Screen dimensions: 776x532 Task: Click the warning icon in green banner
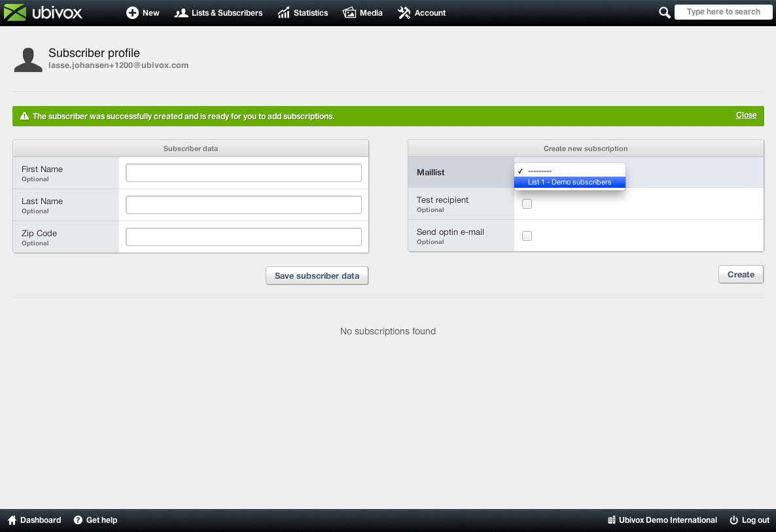click(24, 116)
